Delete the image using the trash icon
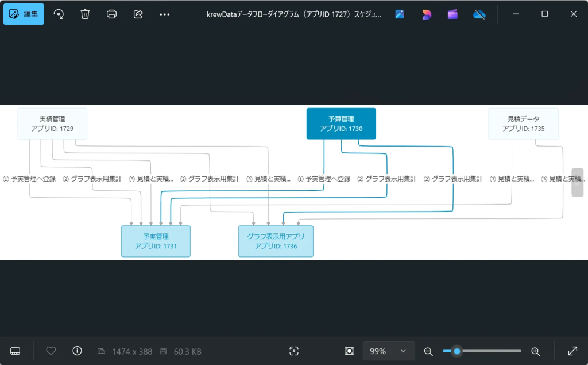588x365 pixels. click(x=85, y=14)
